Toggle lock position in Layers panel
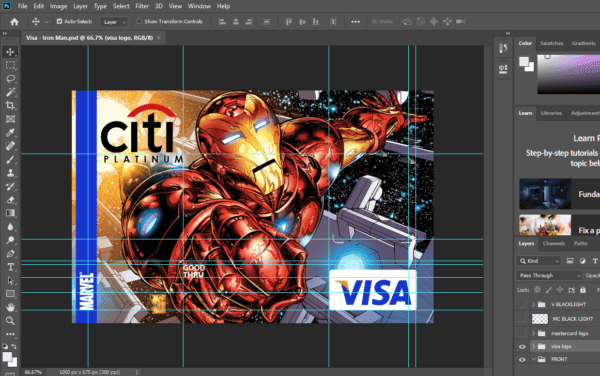Screen dimensions: 600x376 click(559, 290)
